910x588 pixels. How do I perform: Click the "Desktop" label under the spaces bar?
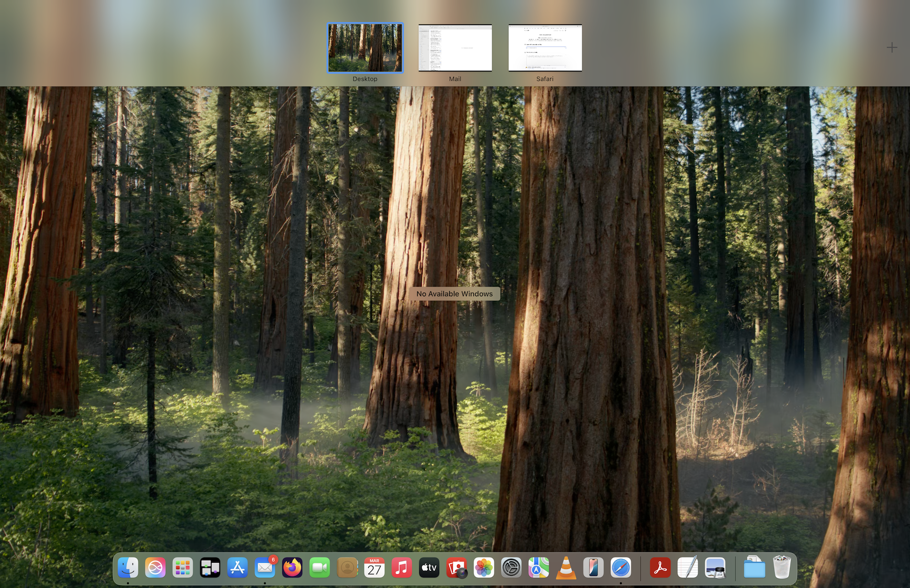click(365, 79)
